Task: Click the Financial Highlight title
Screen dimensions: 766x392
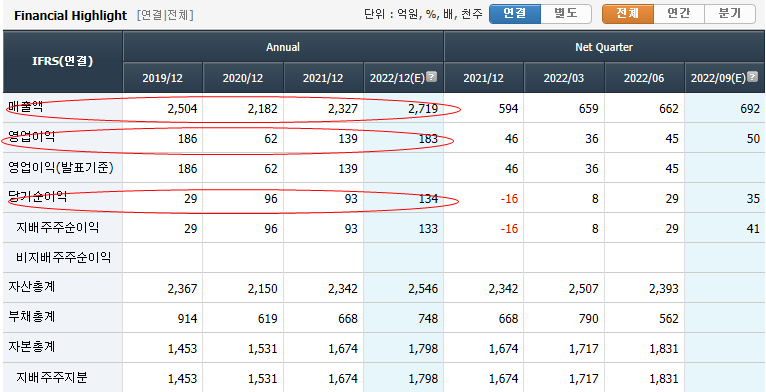Action: pos(70,16)
